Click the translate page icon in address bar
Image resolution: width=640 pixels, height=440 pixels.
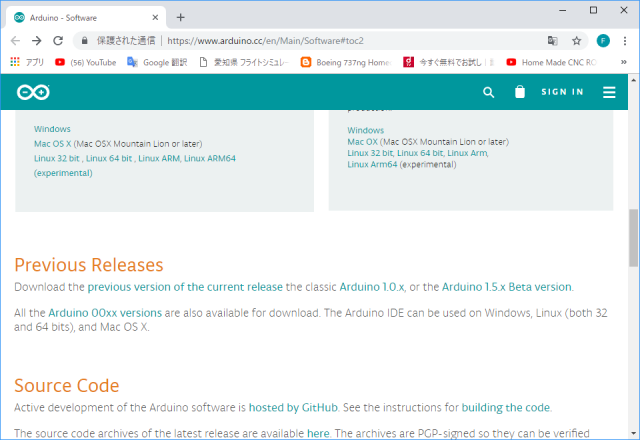[x=553, y=41]
